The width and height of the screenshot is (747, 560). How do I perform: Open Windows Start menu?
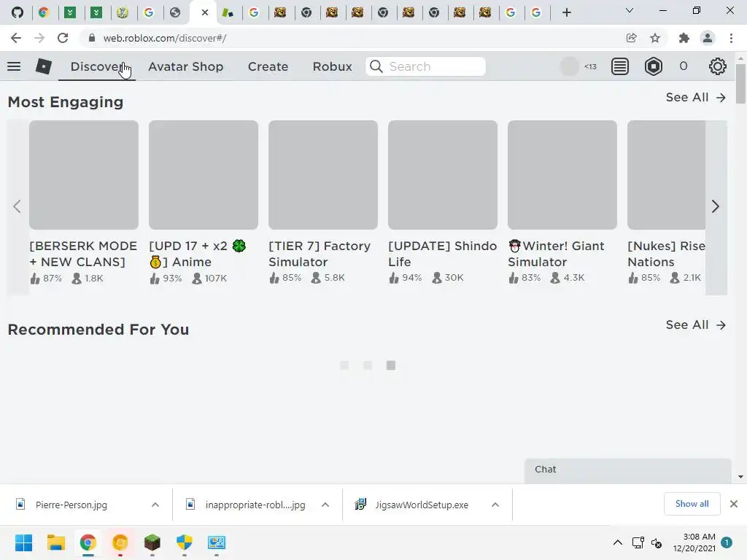[x=23, y=542]
